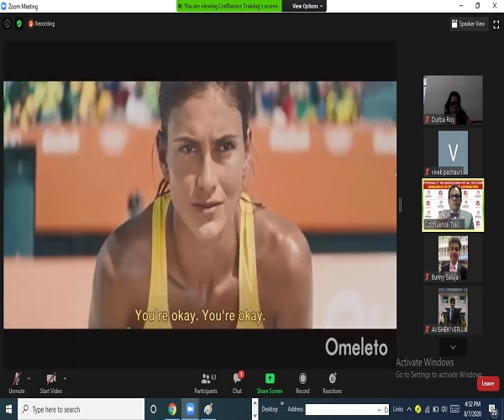Open the meeting information icon
This screenshot has width=504, height=420.
point(8,24)
